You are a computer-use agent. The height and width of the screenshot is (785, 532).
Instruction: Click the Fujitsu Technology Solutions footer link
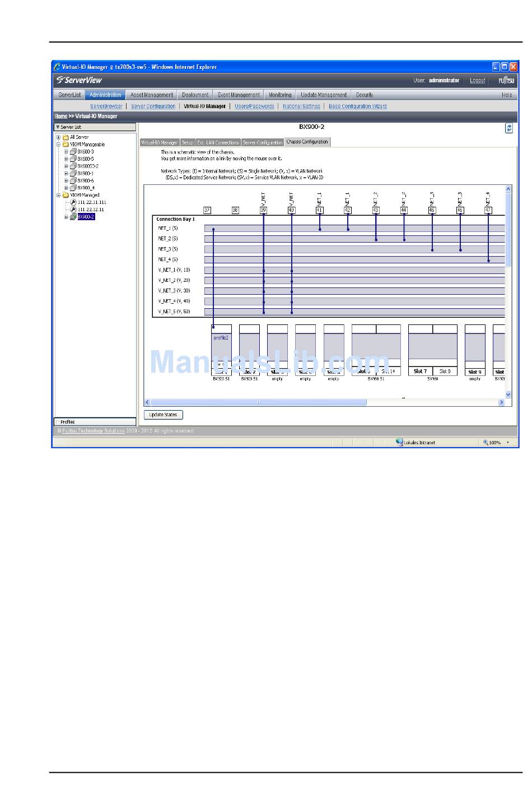(93, 431)
